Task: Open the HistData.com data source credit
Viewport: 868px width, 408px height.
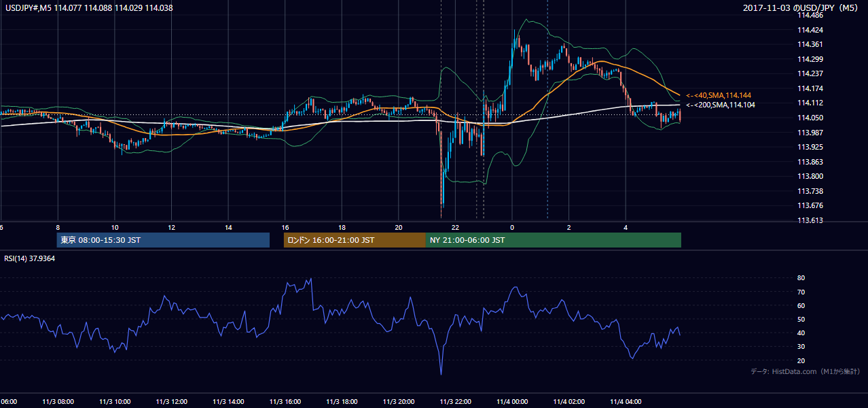Action: click(x=806, y=371)
